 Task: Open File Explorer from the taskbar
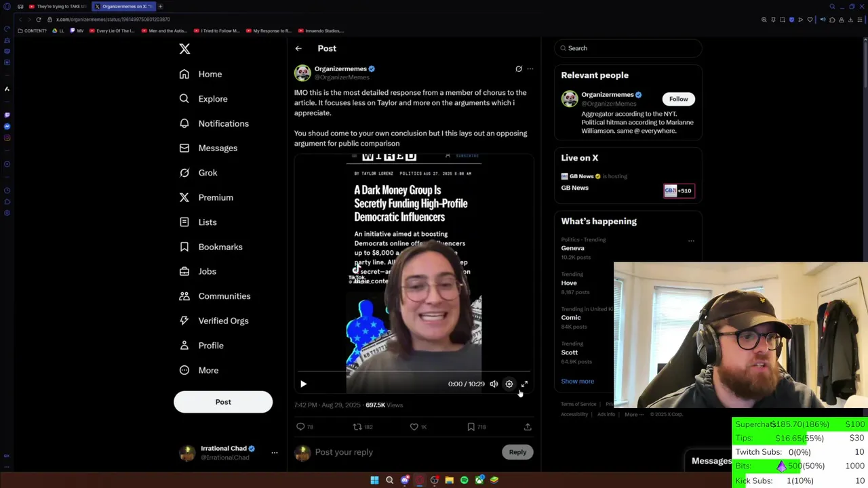pyautogui.click(x=449, y=480)
